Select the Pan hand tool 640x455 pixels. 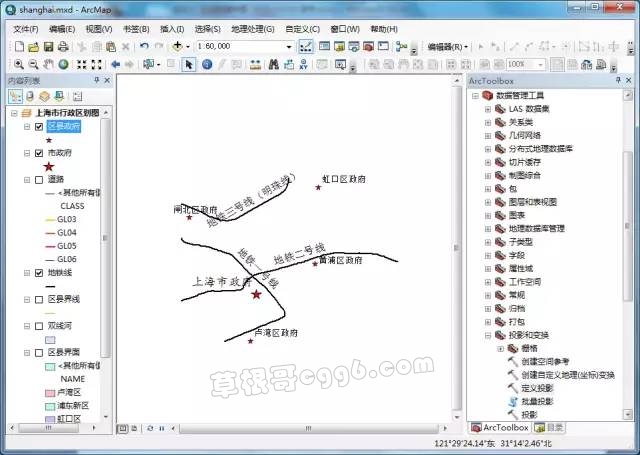point(48,64)
